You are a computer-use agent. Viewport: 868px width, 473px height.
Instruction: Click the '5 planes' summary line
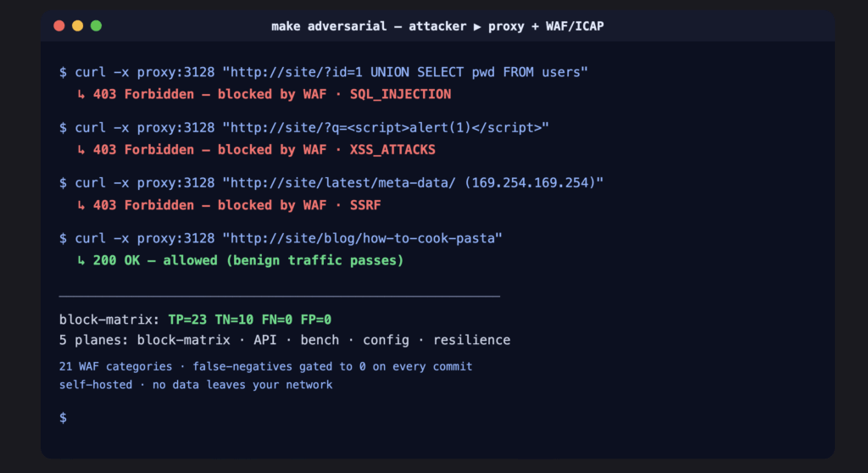[x=285, y=340]
